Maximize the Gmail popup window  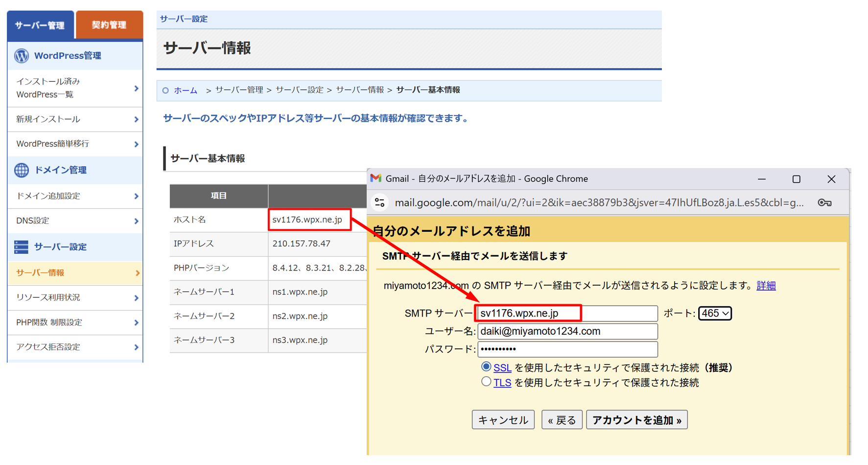(x=797, y=179)
